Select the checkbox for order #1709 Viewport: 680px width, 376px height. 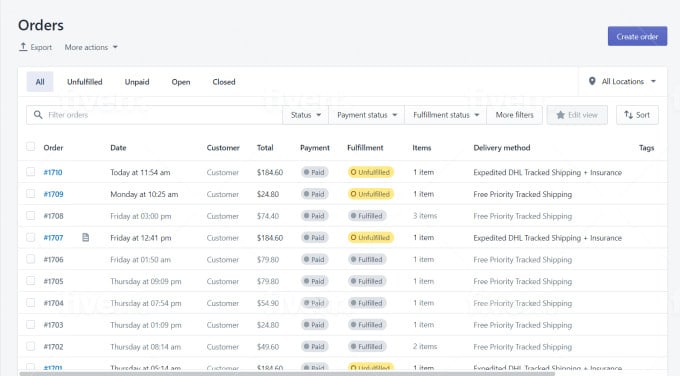pyautogui.click(x=30, y=193)
